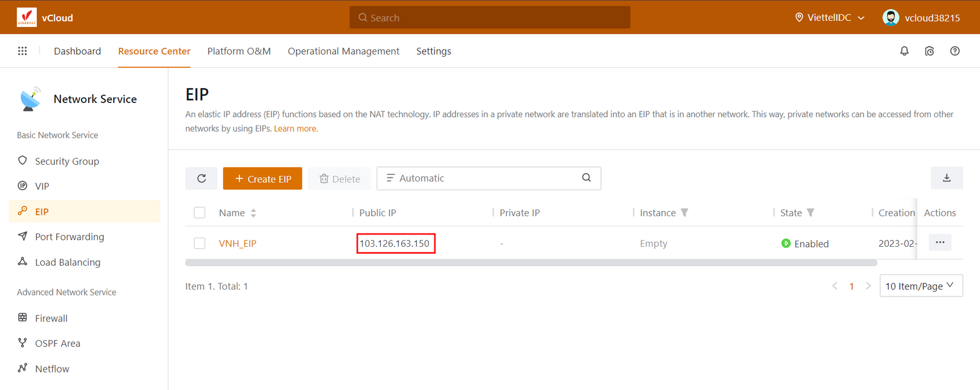Select the VNH_EIP row checkbox
Screen dimensions: 980x390
coord(199,243)
